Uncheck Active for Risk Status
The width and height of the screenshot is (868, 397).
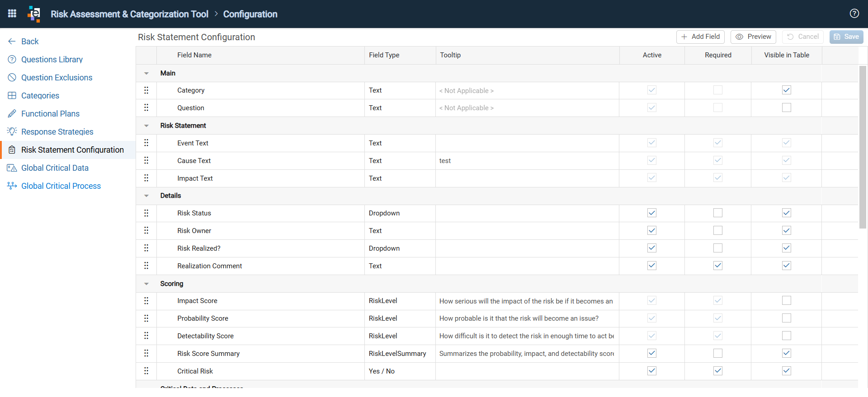652,213
